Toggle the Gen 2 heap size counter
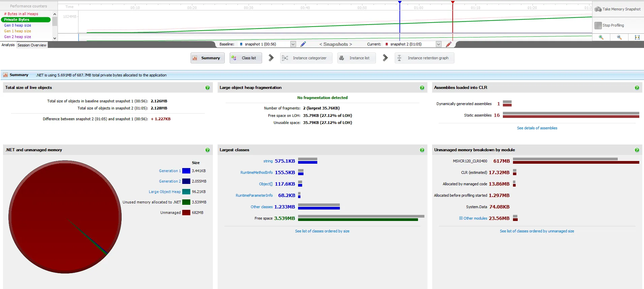 [18, 37]
